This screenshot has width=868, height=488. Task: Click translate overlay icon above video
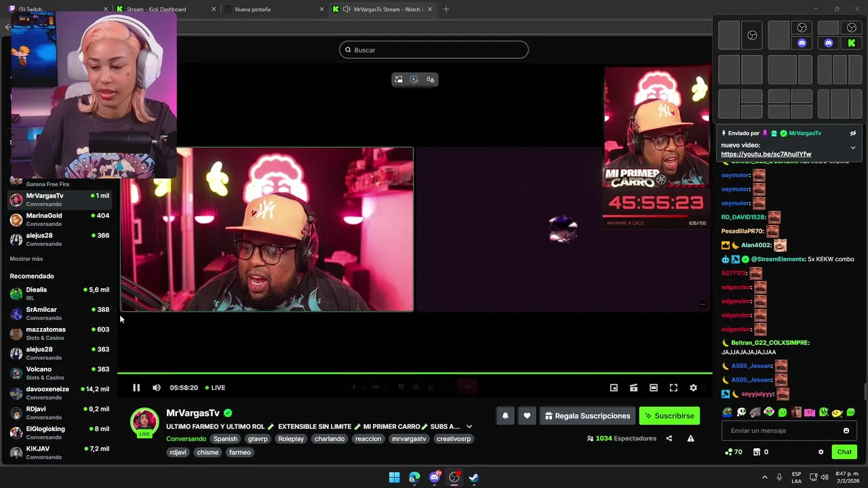pyautogui.click(x=430, y=80)
